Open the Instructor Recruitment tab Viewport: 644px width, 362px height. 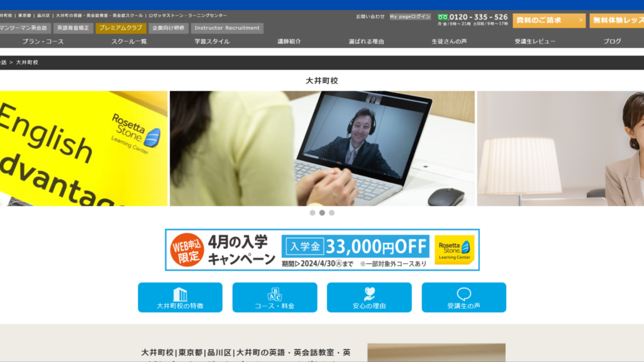pos(227,28)
